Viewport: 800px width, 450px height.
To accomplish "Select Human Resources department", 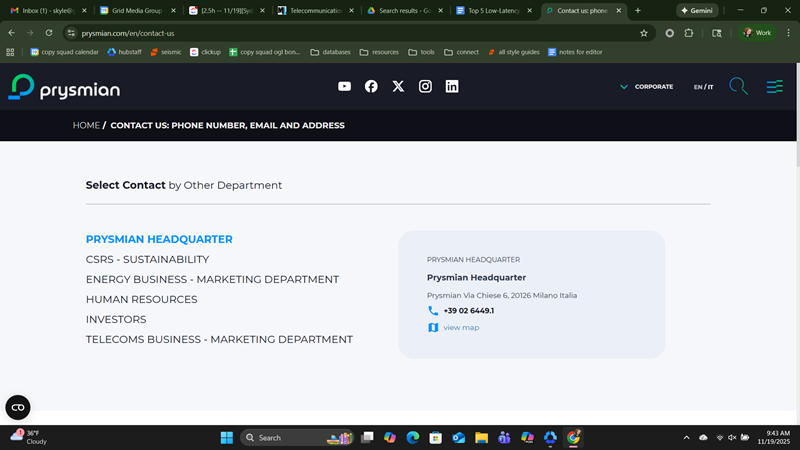I will point(141,300).
